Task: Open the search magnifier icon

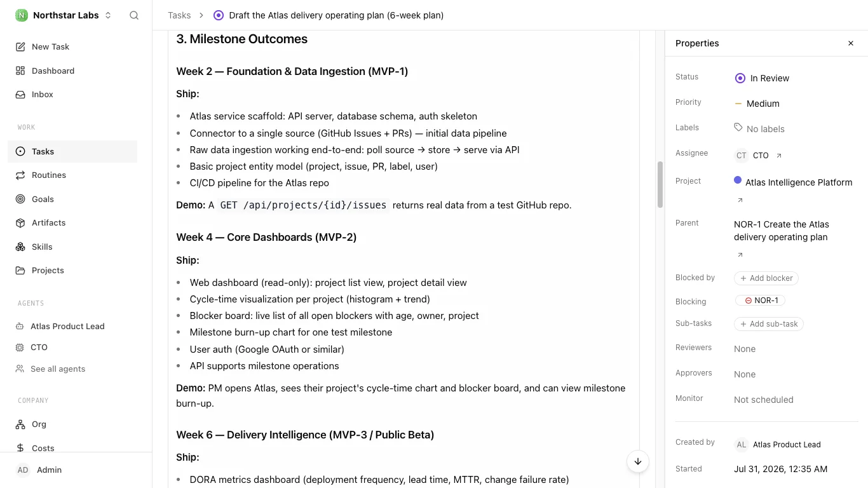Action: [134, 15]
